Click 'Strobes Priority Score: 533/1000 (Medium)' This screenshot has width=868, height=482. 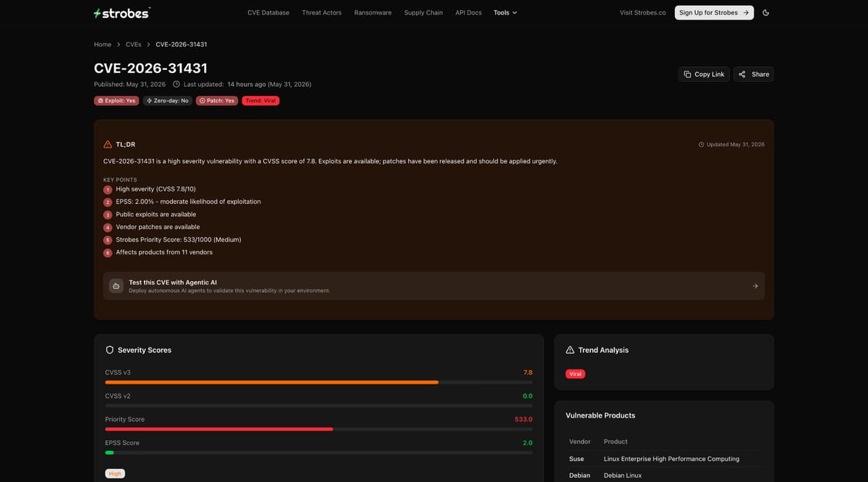point(179,239)
